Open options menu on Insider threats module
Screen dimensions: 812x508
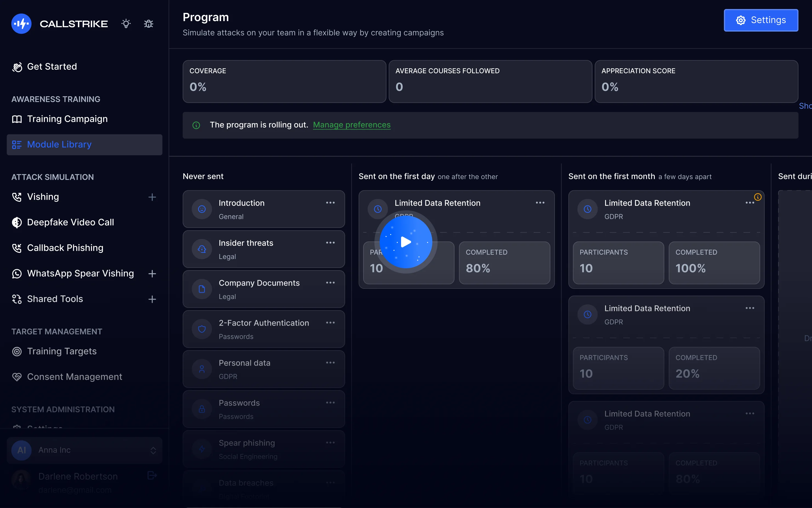click(331, 242)
